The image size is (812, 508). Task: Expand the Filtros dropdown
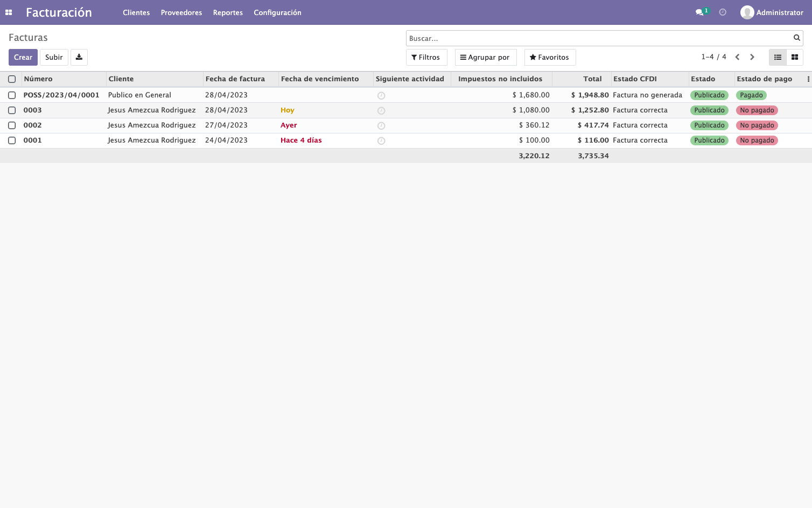click(x=426, y=57)
